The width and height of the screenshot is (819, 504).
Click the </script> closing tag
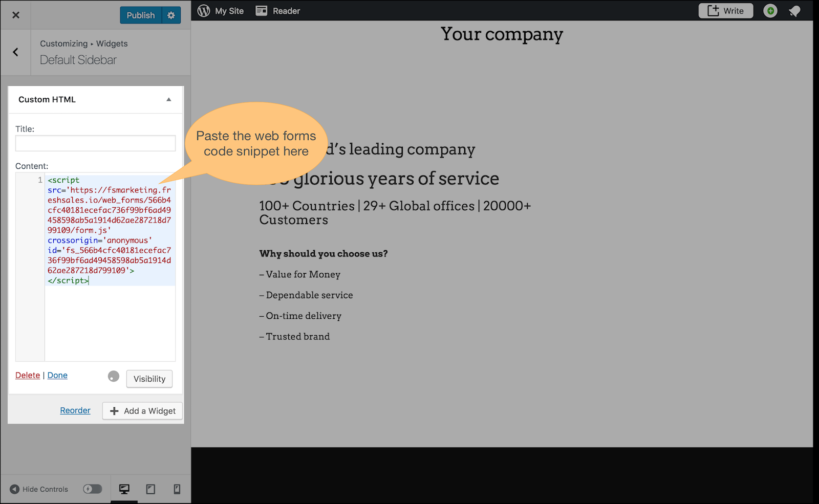click(68, 280)
